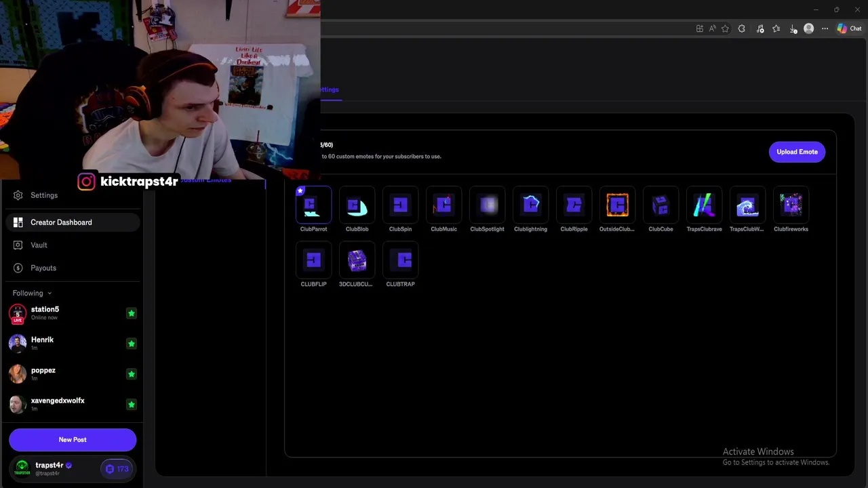868x488 pixels.
Task: Open the Payouts page
Action: point(73,268)
